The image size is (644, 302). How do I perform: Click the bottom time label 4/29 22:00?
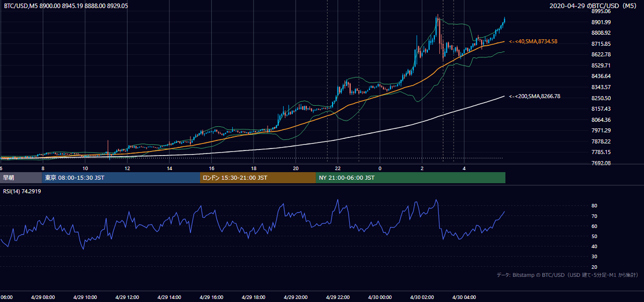pyautogui.click(x=338, y=297)
